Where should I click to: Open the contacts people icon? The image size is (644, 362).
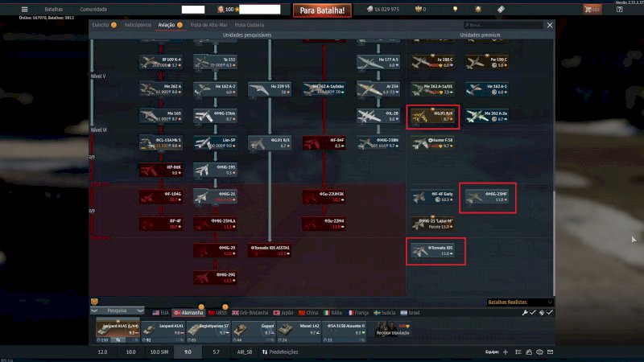click(x=529, y=352)
